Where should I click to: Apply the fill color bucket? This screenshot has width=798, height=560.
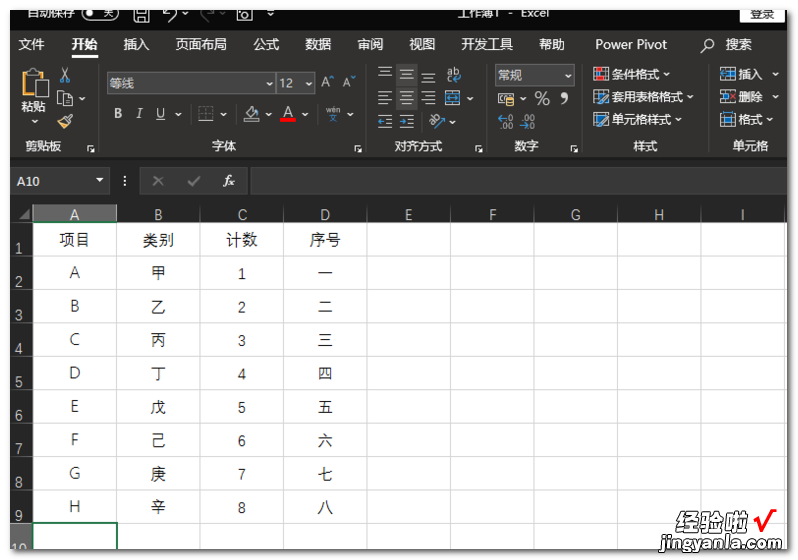click(x=251, y=114)
